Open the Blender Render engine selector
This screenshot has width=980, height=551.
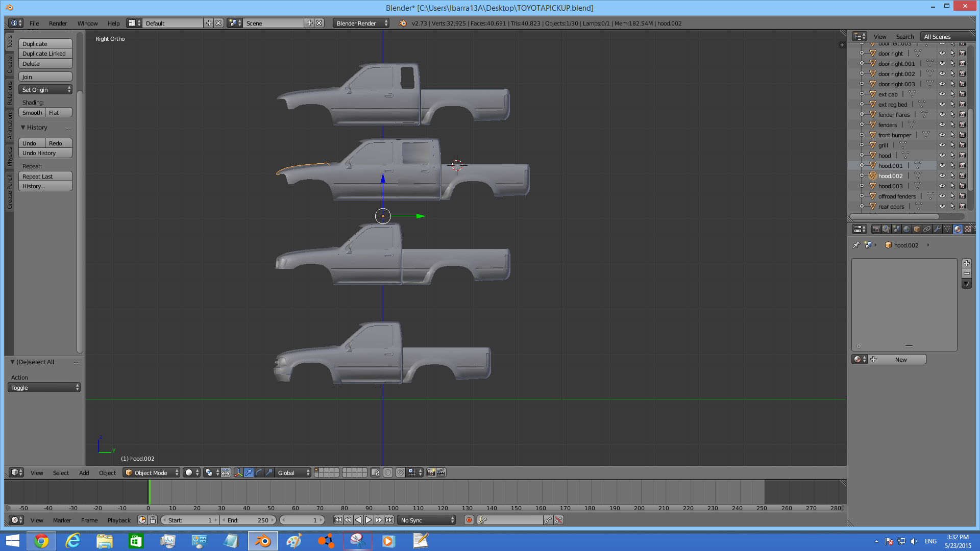point(361,23)
